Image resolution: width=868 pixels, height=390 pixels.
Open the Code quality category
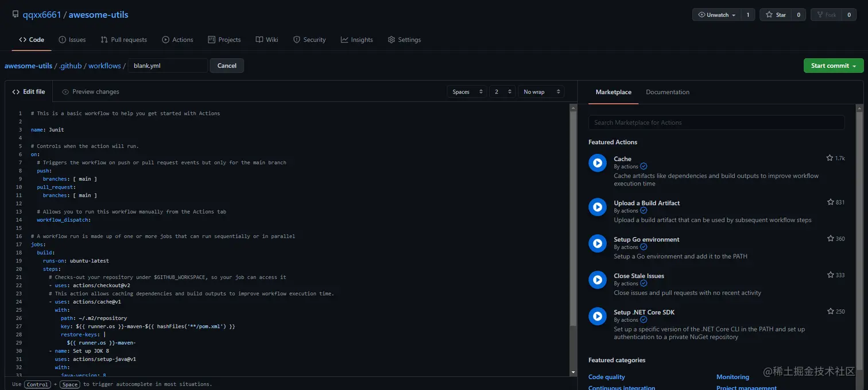point(607,377)
